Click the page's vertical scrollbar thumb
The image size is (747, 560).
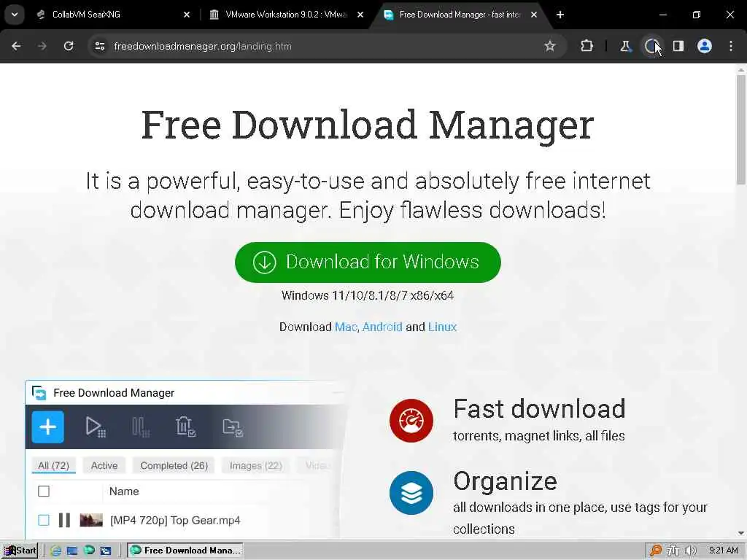point(741,130)
